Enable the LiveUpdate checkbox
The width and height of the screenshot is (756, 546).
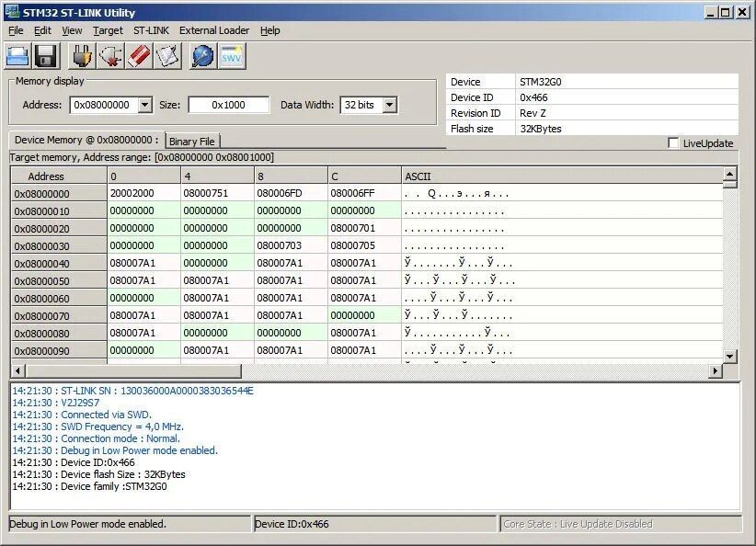coord(673,143)
